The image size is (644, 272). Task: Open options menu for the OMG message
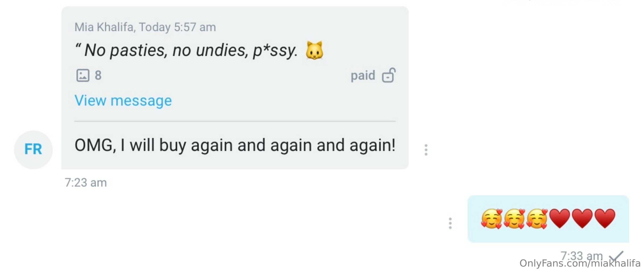[x=426, y=150]
